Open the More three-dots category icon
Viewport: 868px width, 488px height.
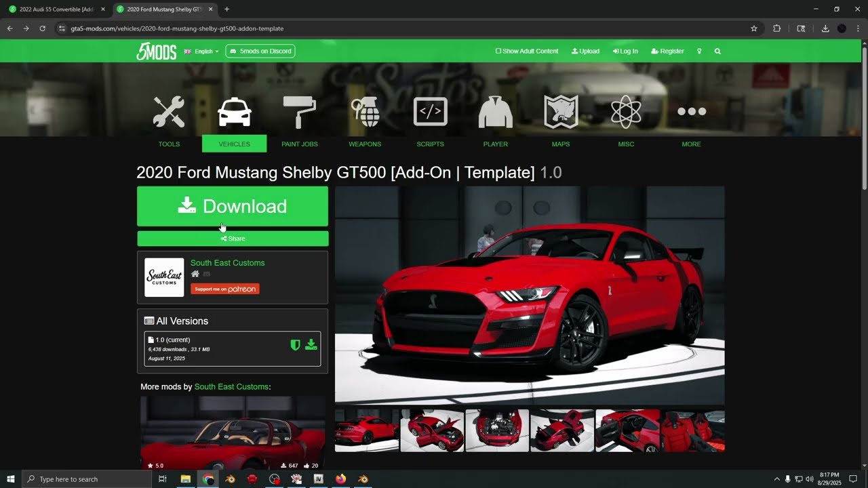pos(692,111)
